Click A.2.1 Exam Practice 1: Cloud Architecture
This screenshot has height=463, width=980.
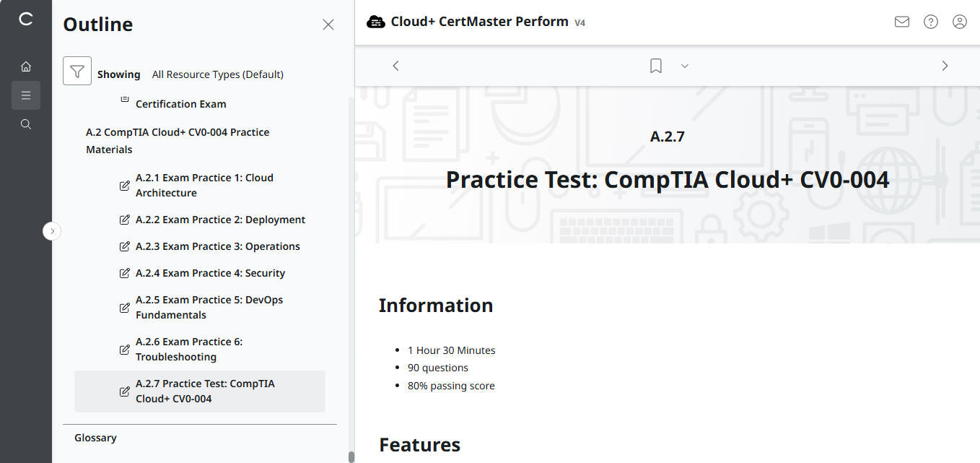(204, 185)
